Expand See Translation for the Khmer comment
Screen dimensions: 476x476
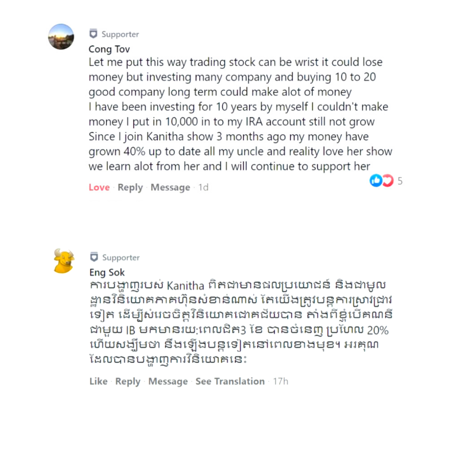tap(230, 381)
